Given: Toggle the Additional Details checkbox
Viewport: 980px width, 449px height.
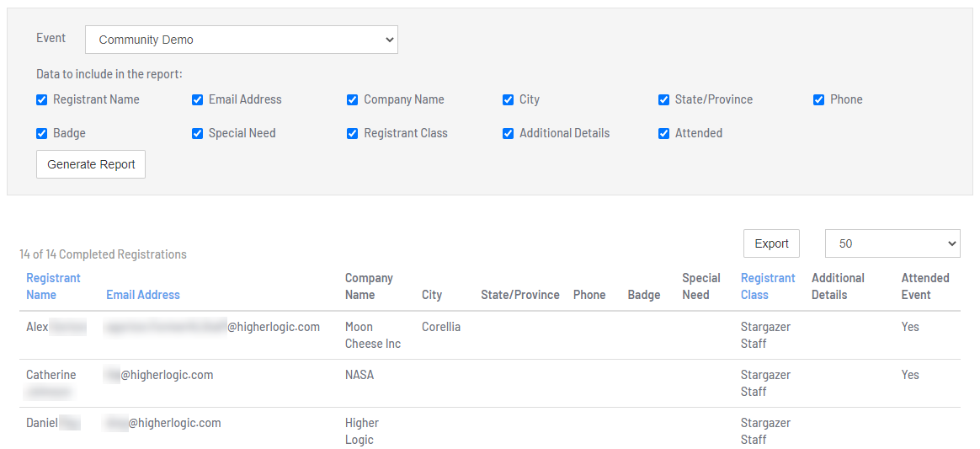Looking at the screenshot, I should [509, 133].
